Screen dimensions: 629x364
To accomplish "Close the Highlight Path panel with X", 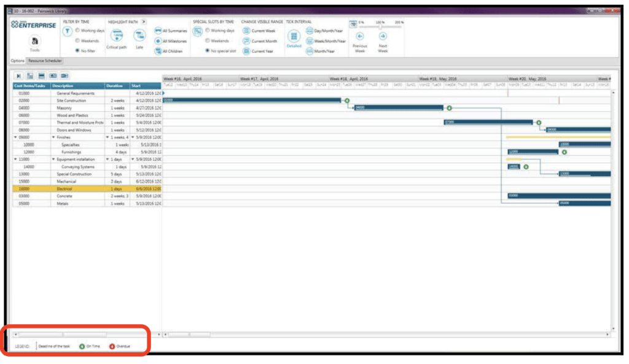I will (144, 21).
